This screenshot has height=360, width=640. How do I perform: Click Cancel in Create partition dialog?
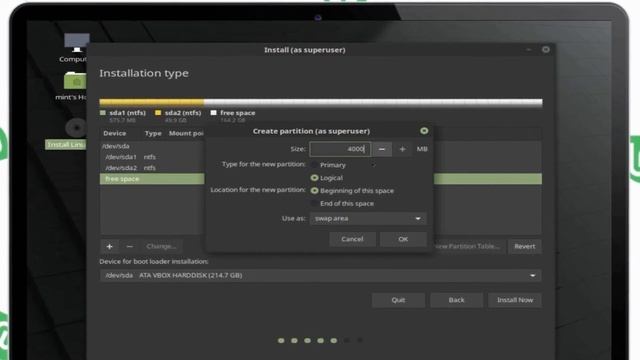(352, 239)
